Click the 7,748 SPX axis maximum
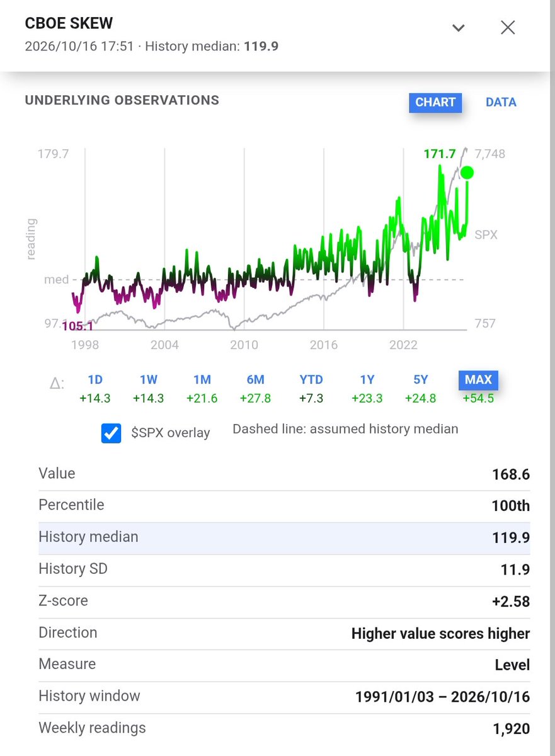Screen dimensions: 555x756 click(489, 154)
